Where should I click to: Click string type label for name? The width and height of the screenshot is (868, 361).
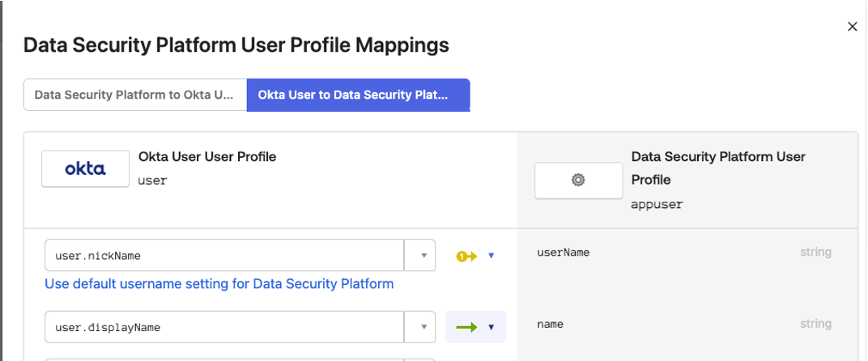pyautogui.click(x=815, y=324)
